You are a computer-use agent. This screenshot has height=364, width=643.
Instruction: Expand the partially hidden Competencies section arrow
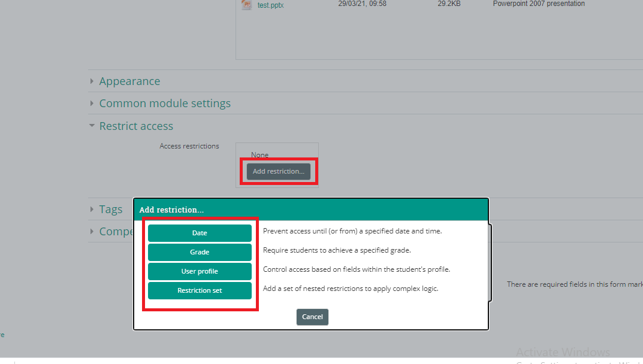click(92, 231)
